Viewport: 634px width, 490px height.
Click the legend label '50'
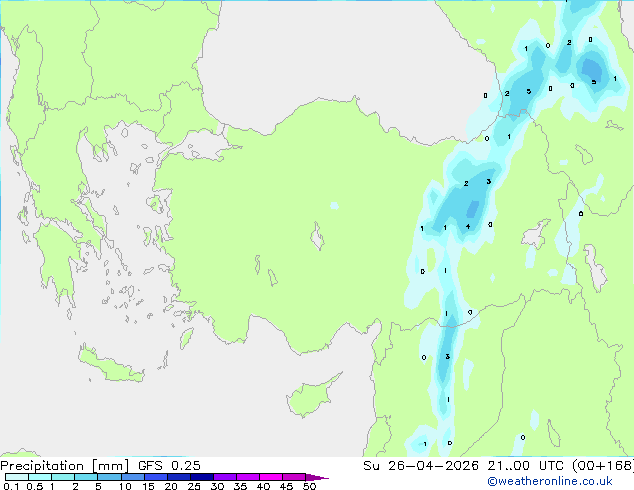coord(309,486)
